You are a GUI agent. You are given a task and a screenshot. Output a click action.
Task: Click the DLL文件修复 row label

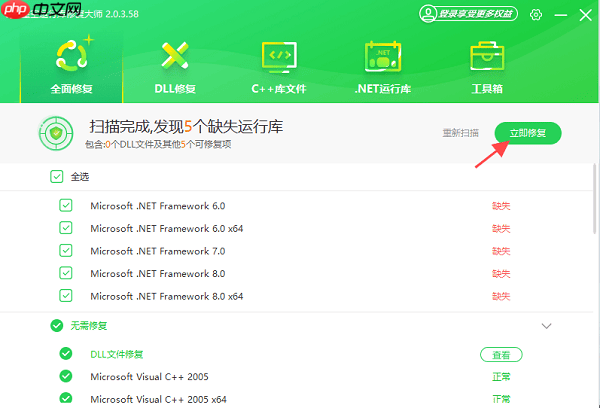coord(117,354)
